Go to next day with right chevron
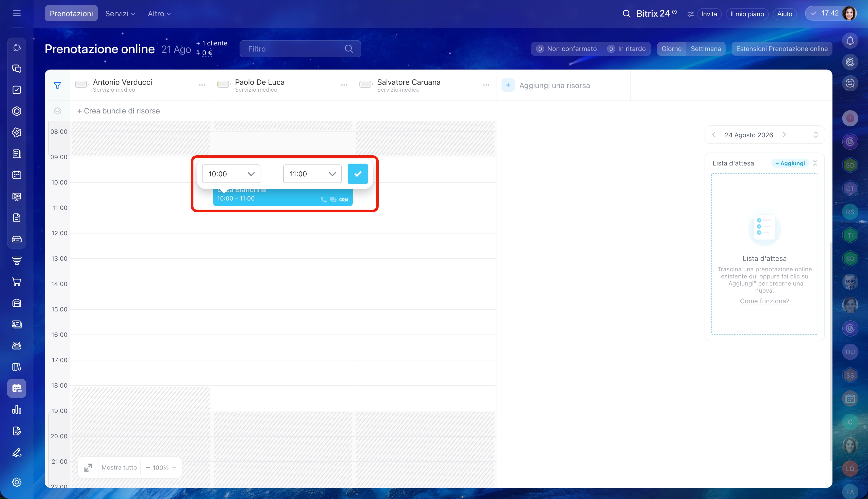This screenshot has height=499, width=868. pyautogui.click(x=784, y=135)
